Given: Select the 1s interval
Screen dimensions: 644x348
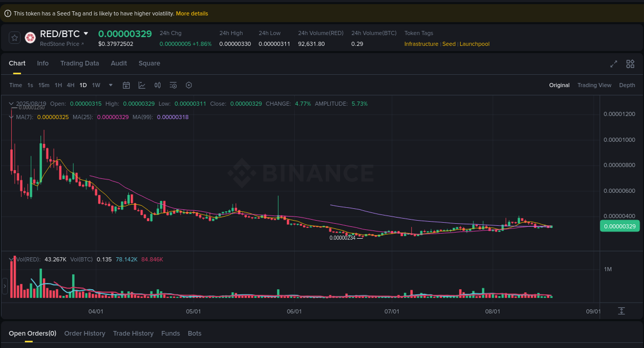Looking at the screenshot, I should [x=30, y=85].
